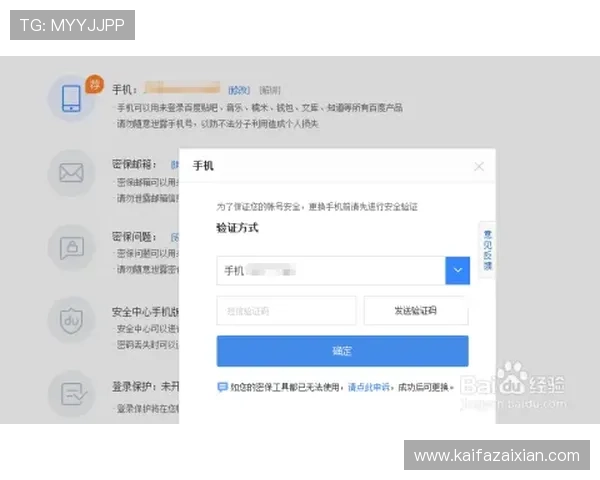Open the 验证方式 dropdown arrow
This screenshot has width=600, height=480.
click(458, 271)
